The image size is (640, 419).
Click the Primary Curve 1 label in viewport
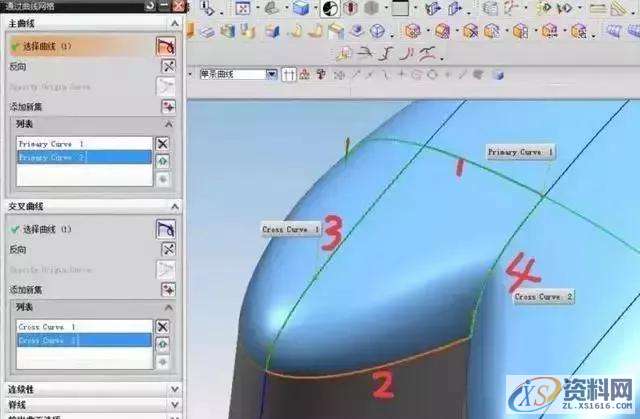click(x=520, y=152)
